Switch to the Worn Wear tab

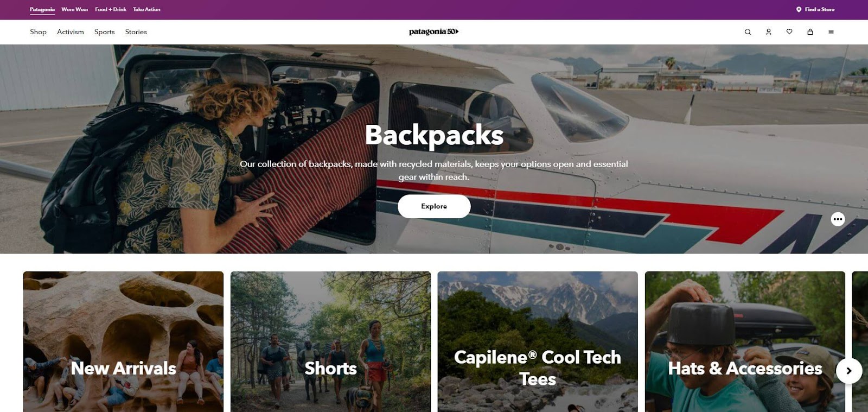(75, 9)
